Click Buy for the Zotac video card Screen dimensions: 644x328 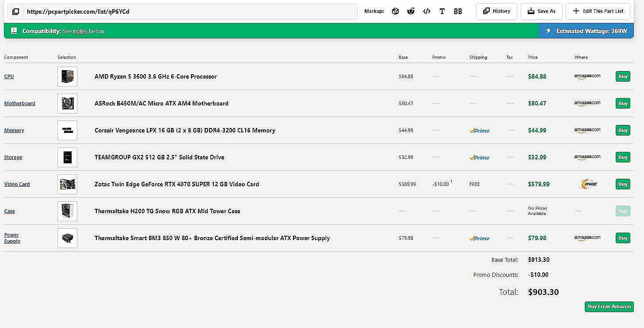623,184
